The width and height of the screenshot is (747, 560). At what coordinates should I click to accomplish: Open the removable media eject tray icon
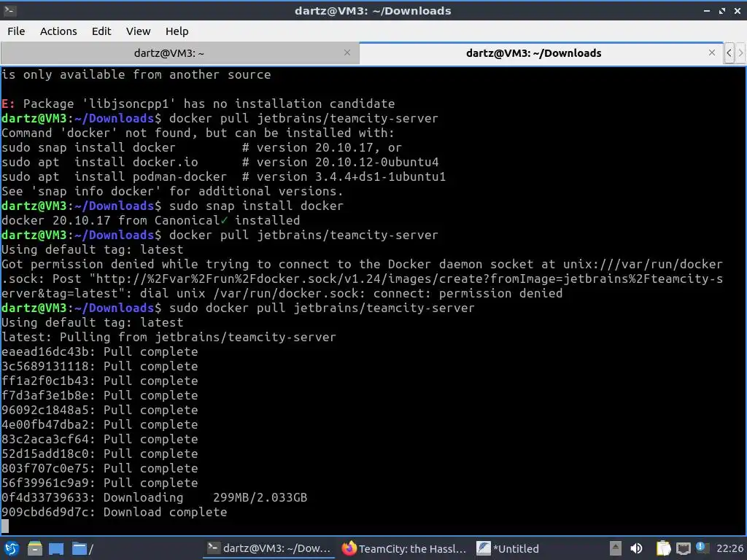616,548
